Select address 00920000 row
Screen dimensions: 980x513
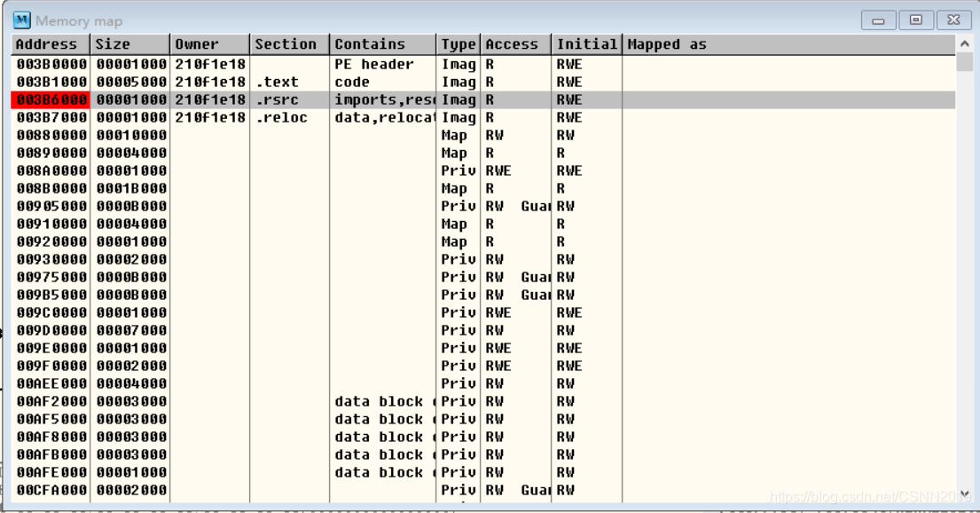[483, 241]
